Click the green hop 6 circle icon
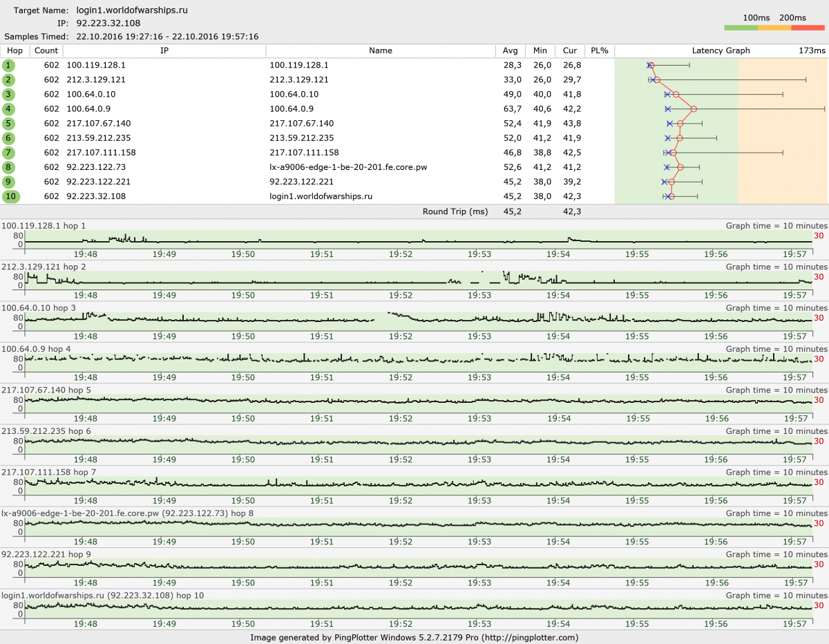 tap(8, 138)
